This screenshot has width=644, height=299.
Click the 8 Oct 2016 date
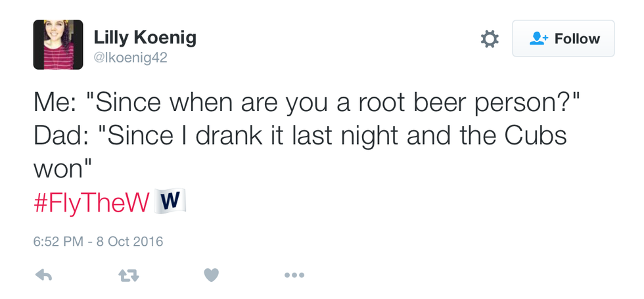(x=130, y=241)
